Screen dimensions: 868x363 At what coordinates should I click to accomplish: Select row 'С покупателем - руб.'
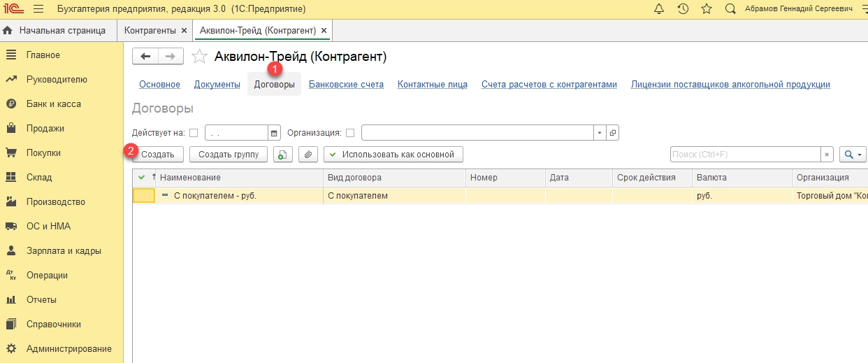click(x=500, y=196)
